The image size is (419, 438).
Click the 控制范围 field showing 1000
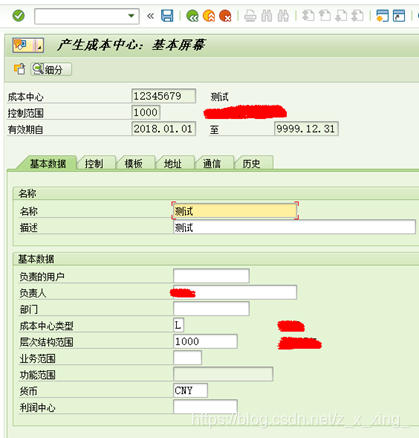click(x=146, y=112)
